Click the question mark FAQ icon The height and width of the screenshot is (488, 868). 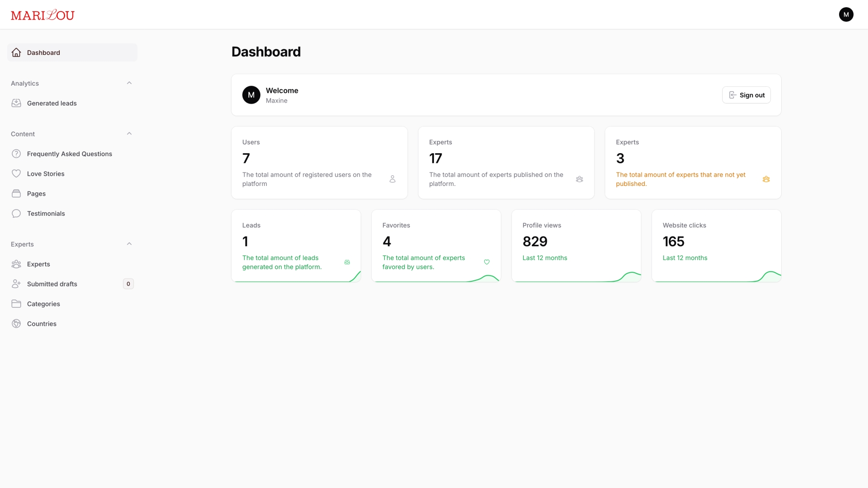tap(16, 154)
